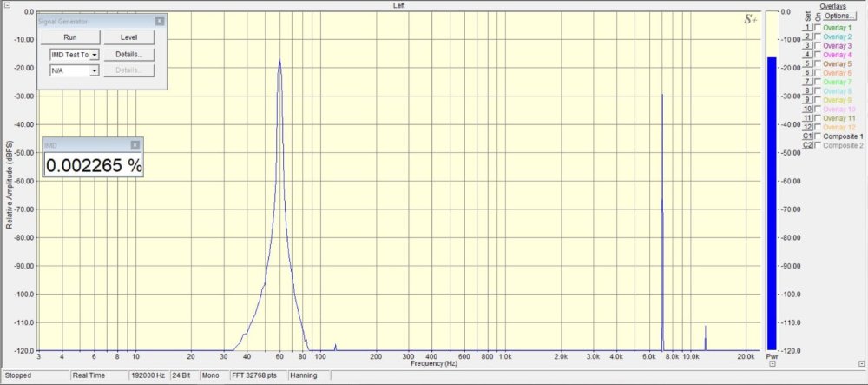This screenshot has width=868, height=385.
Task: Enable the Overlay 1 checkbox
Action: click(818, 28)
